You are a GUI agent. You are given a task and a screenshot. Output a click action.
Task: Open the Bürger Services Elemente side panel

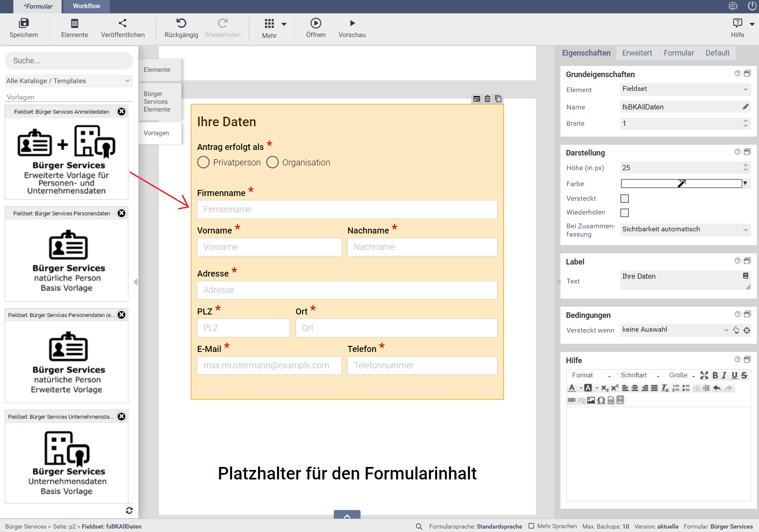(x=157, y=102)
